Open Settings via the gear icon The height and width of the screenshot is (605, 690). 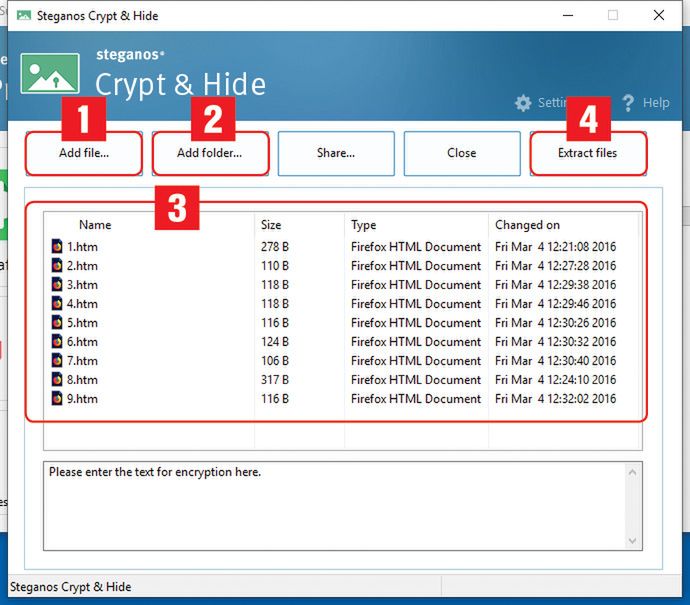point(523,103)
